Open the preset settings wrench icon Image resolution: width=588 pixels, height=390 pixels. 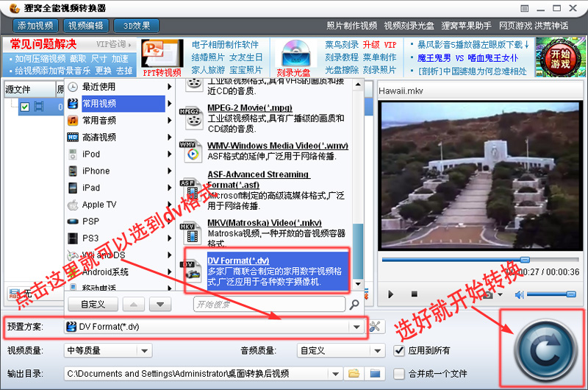tap(375, 327)
